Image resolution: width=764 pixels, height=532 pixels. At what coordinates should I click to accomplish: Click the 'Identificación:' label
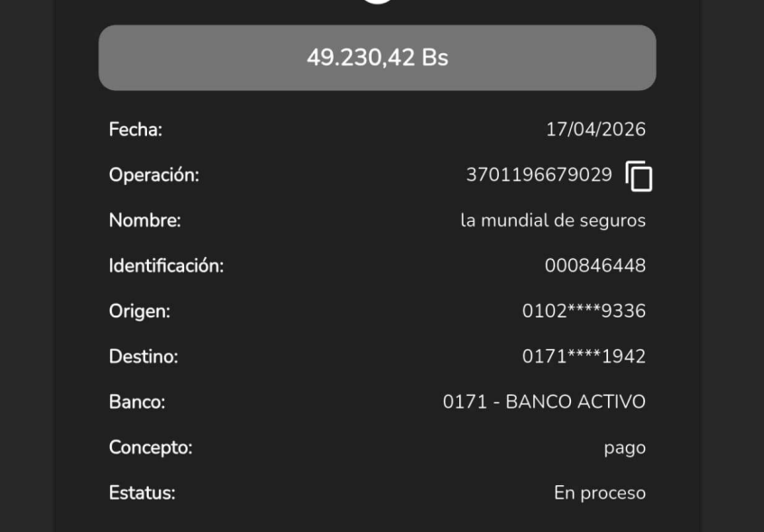[x=166, y=266]
